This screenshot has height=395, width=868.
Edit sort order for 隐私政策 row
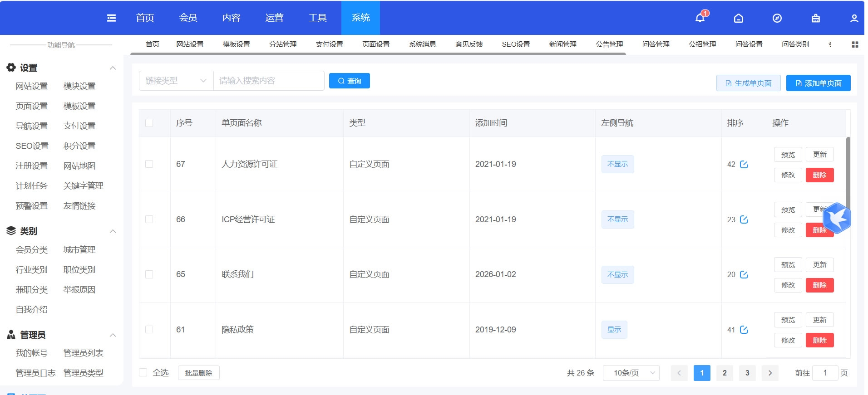[744, 330]
